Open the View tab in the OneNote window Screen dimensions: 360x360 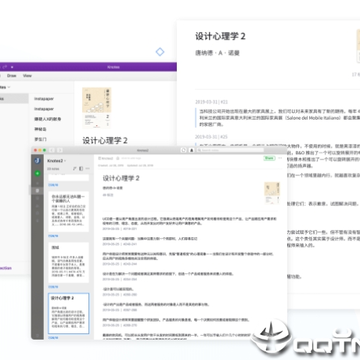(x=27, y=76)
